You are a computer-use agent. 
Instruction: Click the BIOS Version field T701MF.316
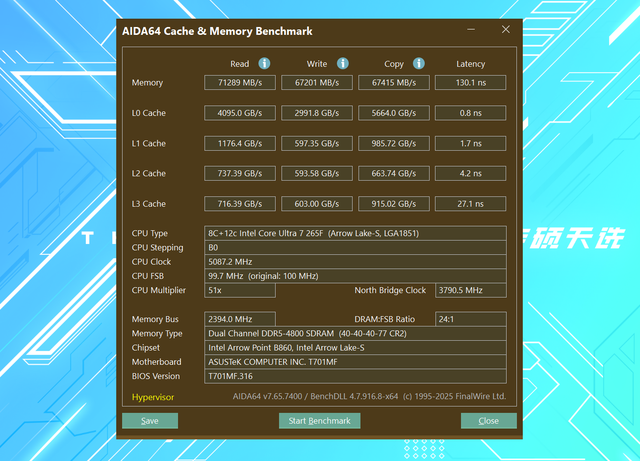pyautogui.click(x=355, y=376)
